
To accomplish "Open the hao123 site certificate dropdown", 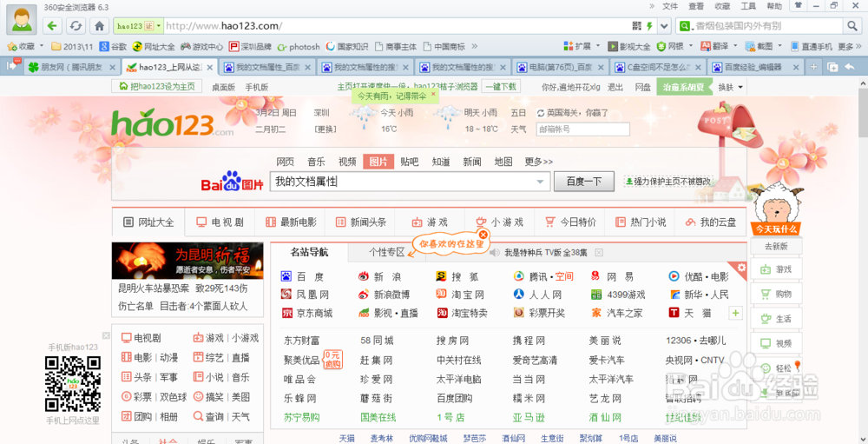I will point(159,25).
